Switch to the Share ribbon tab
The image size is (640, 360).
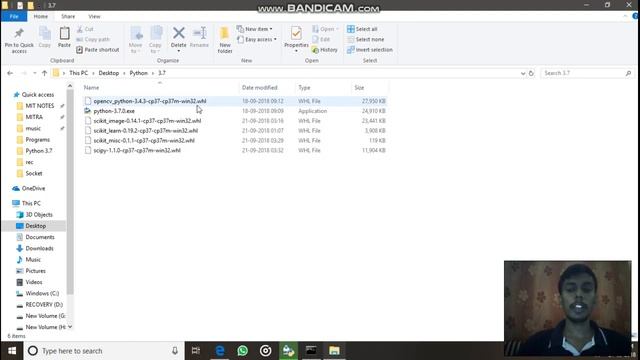tap(68, 16)
